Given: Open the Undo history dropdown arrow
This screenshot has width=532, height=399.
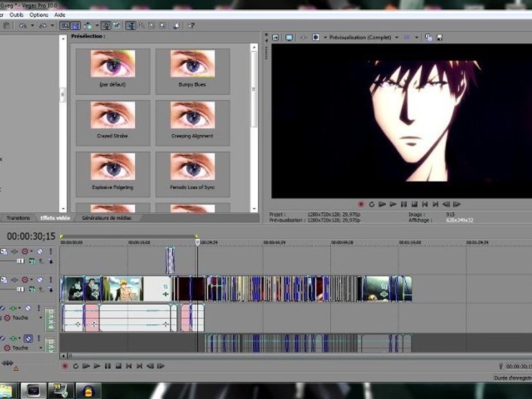Looking at the screenshot, I should (x=32, y=25).
